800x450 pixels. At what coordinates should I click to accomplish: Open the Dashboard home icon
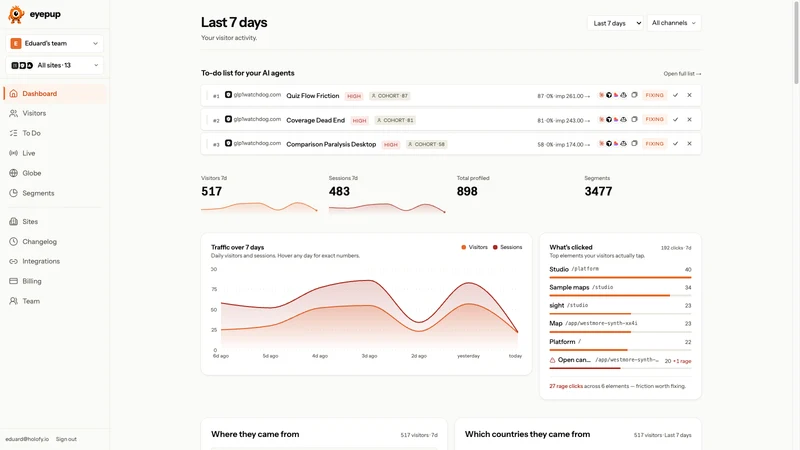(14, 93)
